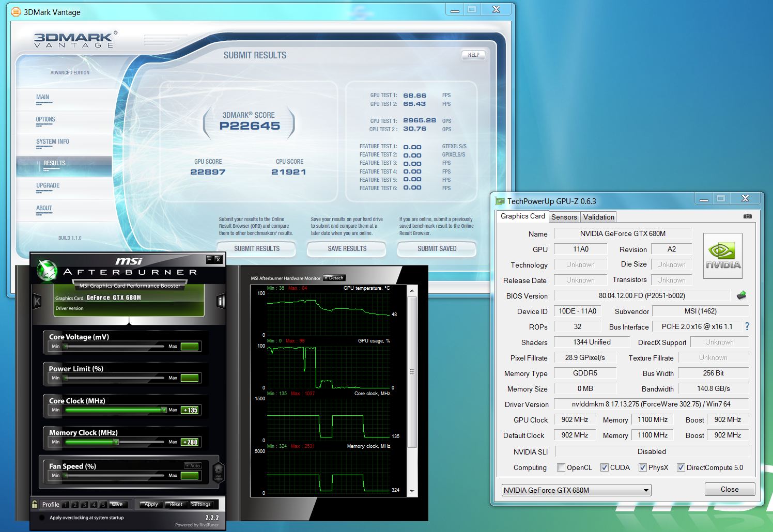Click the SAVE RESULTS button

point(347,248)
